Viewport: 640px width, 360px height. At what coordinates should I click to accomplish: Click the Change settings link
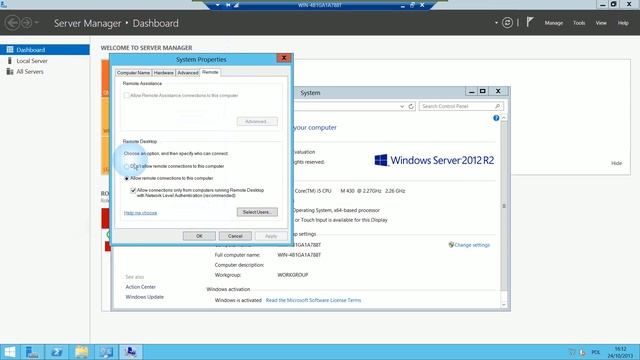pos(472,245)
